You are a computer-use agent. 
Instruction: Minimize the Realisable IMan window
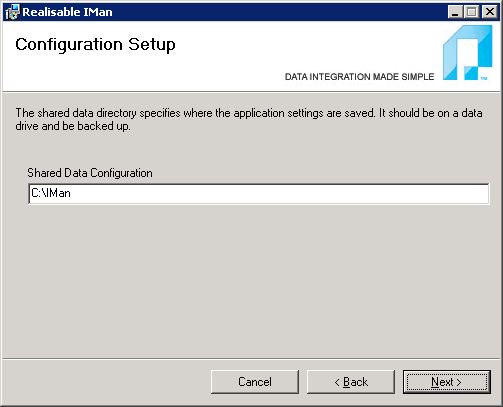pos(455,12)
